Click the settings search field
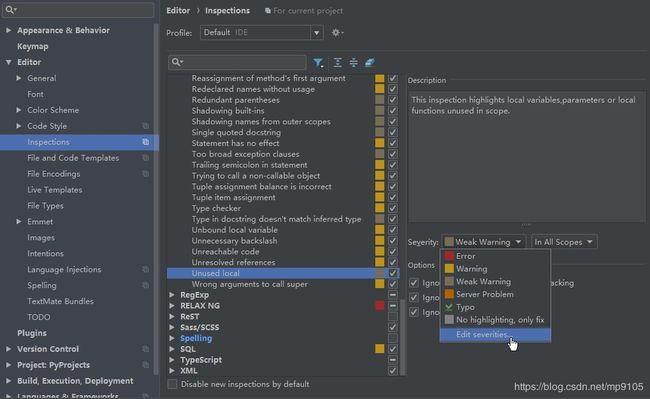650x399 pixels. click(x=78, y=10)
